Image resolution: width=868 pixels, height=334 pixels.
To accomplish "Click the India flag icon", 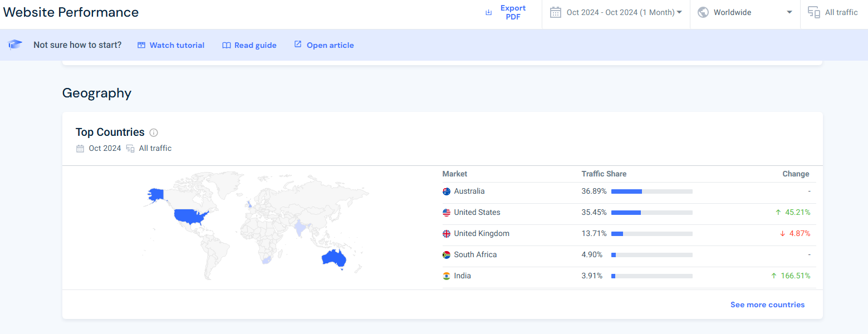I will point(447,276).
